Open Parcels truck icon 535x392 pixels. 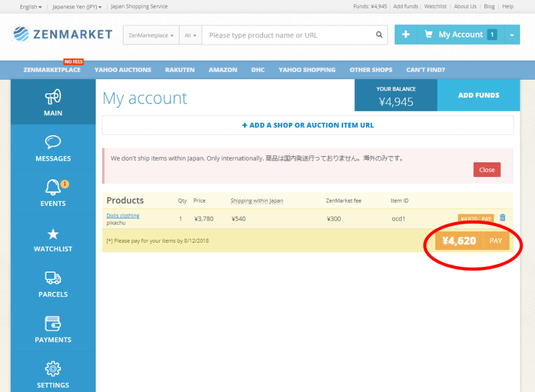point(53,278)
